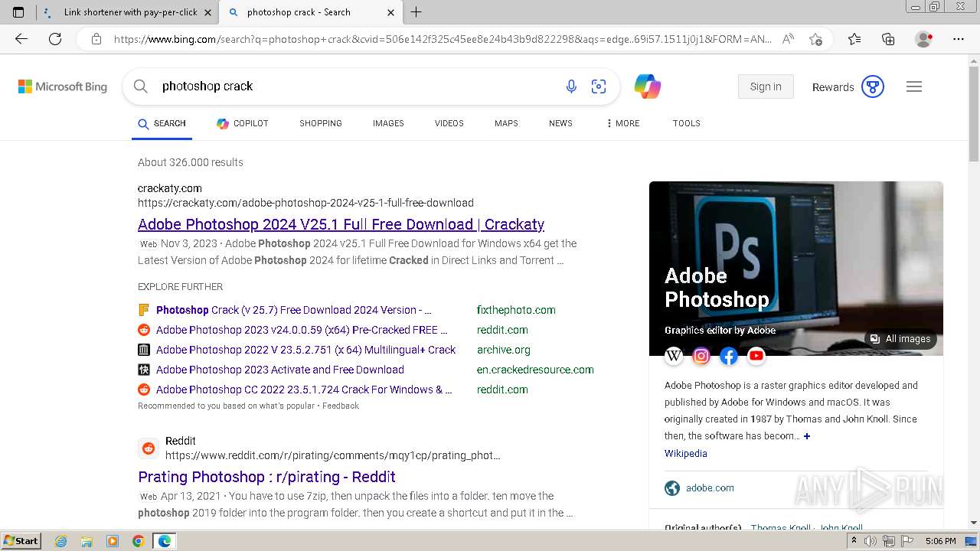The height and width of the screenshot is (551, 980).
Task: View site info lock icon in address bar
Action: (x=96, y=39)
